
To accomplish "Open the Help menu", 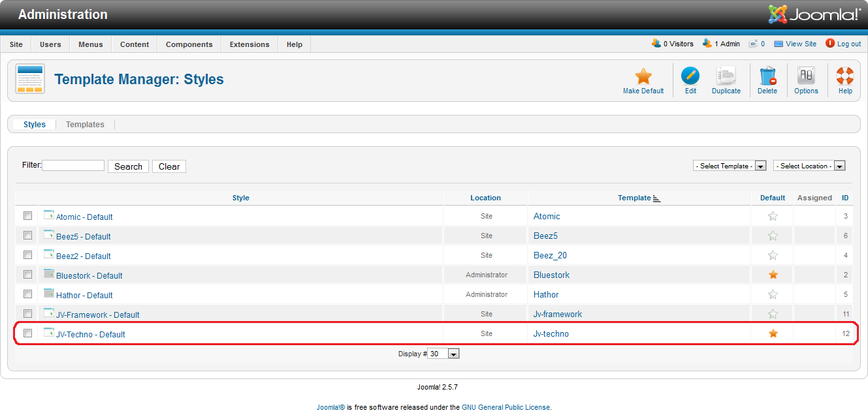I will coord(295,44).
